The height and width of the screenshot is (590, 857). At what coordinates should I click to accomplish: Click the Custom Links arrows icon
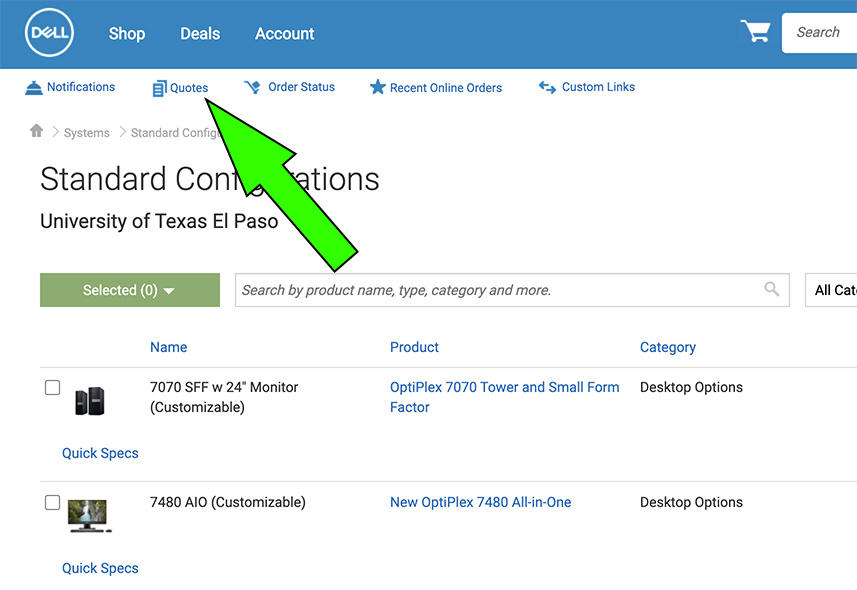(547, 87)
